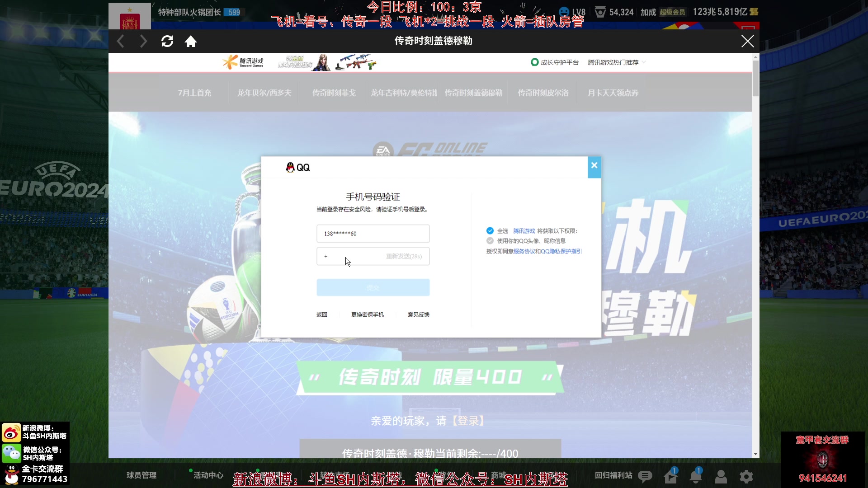The image size is (868, 488).
Task: Switch to the 7月上首充 tab
Action: tap(194, 93)
